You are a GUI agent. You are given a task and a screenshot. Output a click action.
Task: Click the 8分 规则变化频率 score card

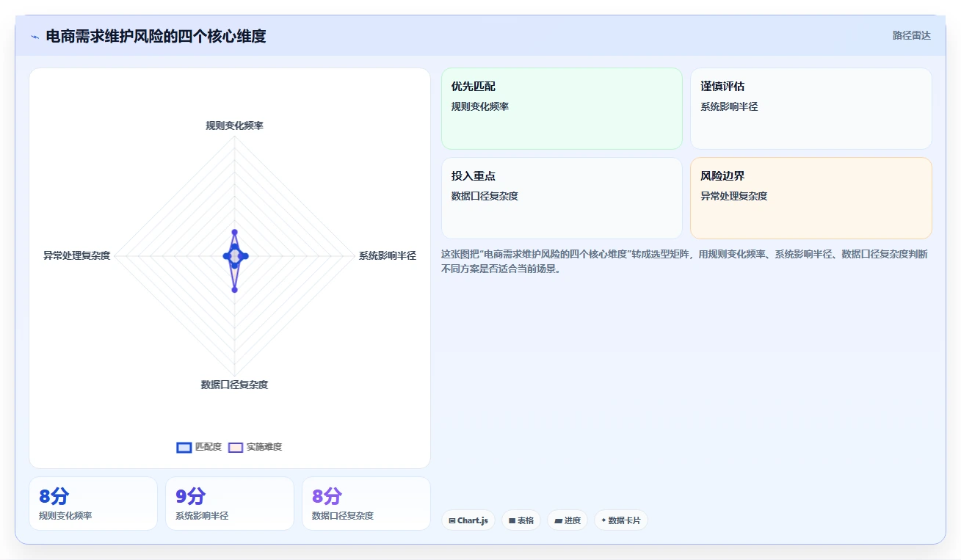[93, 503]
